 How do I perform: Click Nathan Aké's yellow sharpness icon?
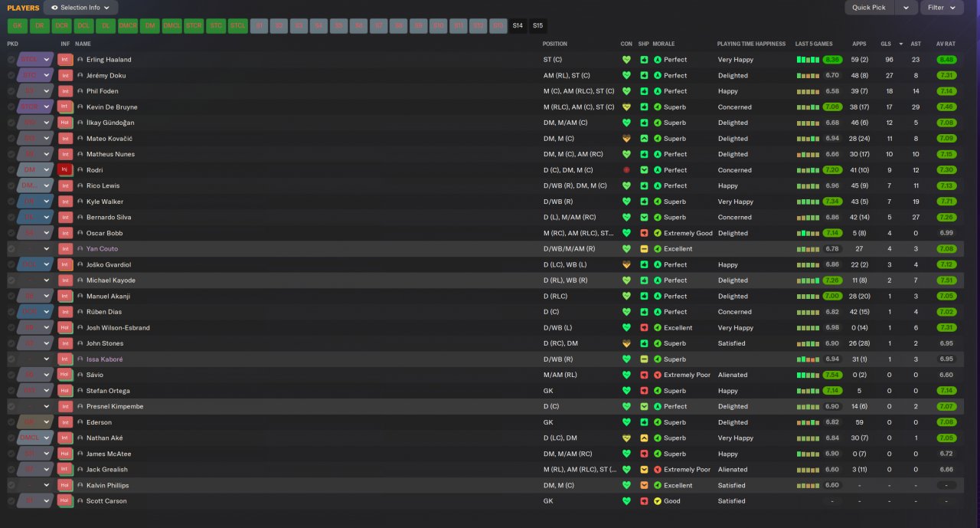(644, 438)
